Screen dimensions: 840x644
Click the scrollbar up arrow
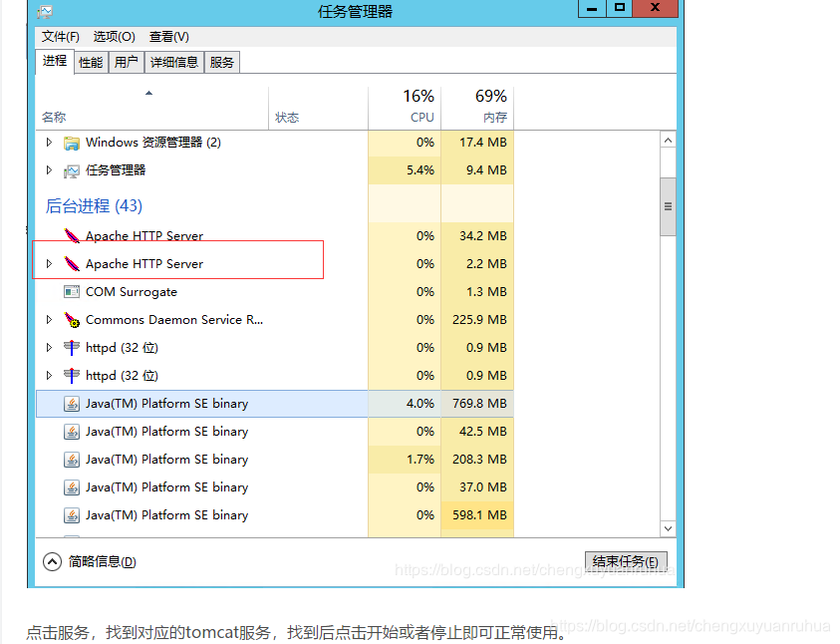[x=668, y=141]
